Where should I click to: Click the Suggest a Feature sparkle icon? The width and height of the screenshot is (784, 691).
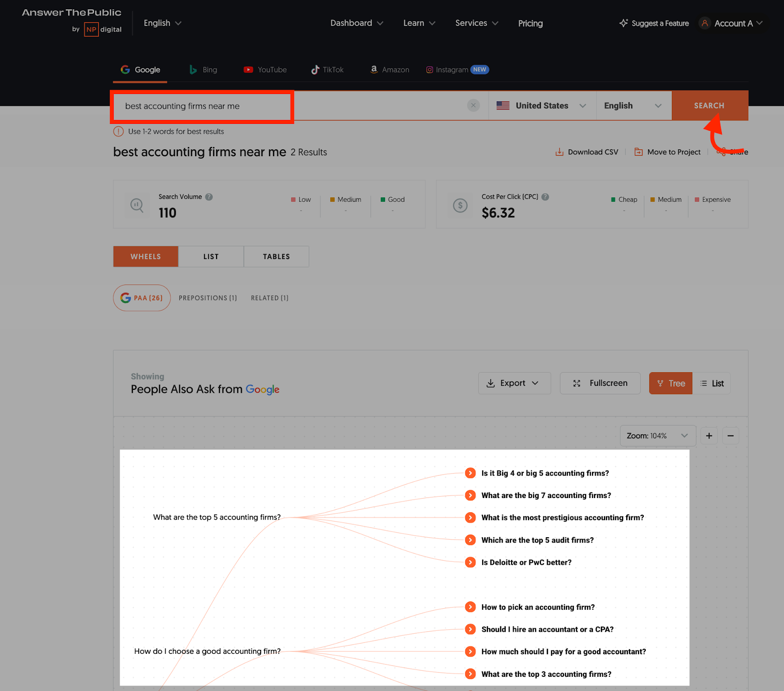(x=623, y=23)
